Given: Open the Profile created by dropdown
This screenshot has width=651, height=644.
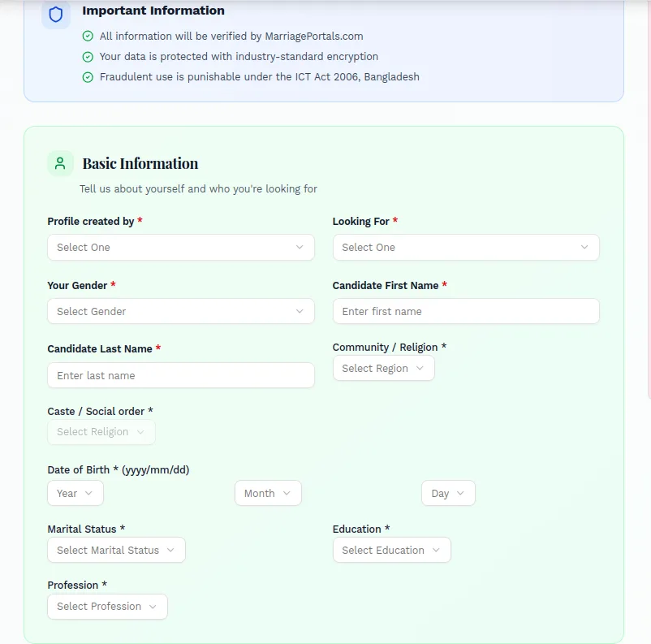Looking at the screenshot, I should click(181, 247).
